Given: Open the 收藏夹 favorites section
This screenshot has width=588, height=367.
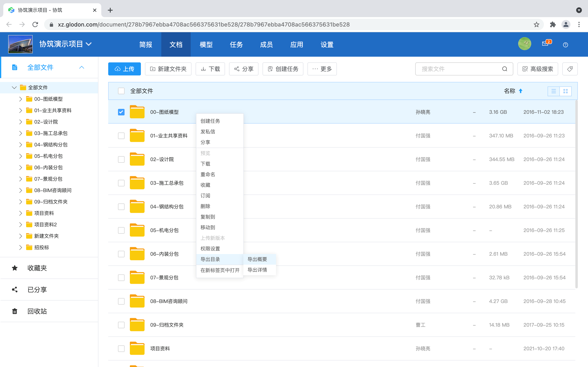Looking at the screenshot, I should 37,268.
